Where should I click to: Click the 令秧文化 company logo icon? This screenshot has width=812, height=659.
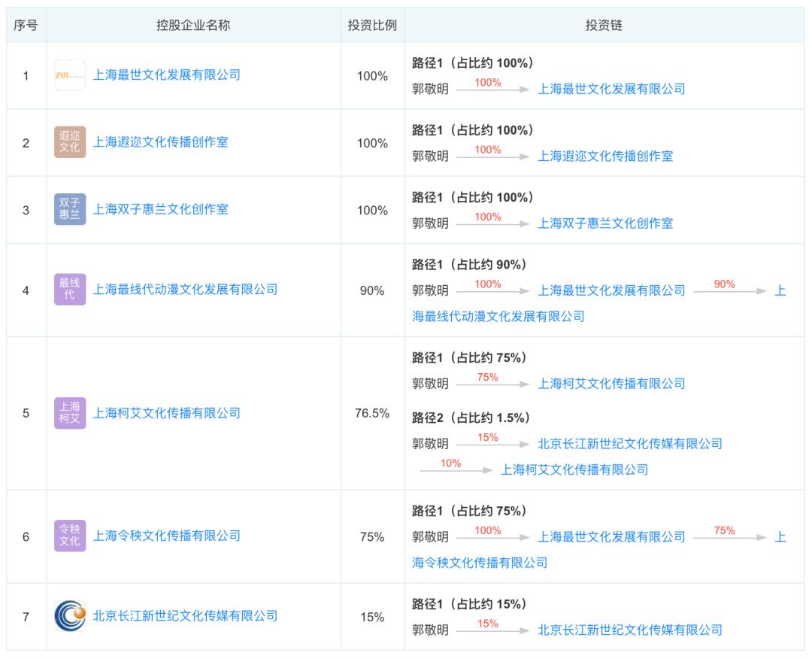tap(70, 536)
